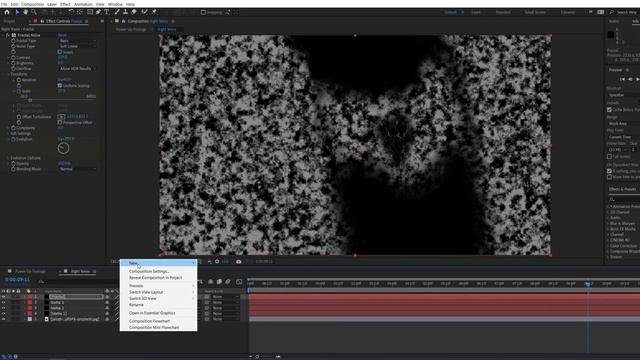The height and width of the screenshot is (360, 640).
Task: Click the Graph Editor icon in timeline
Action: (239, 281)
